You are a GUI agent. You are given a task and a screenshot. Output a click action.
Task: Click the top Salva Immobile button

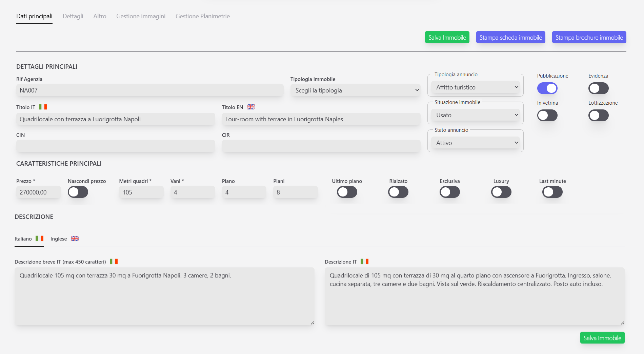click(x=447, y=37)
